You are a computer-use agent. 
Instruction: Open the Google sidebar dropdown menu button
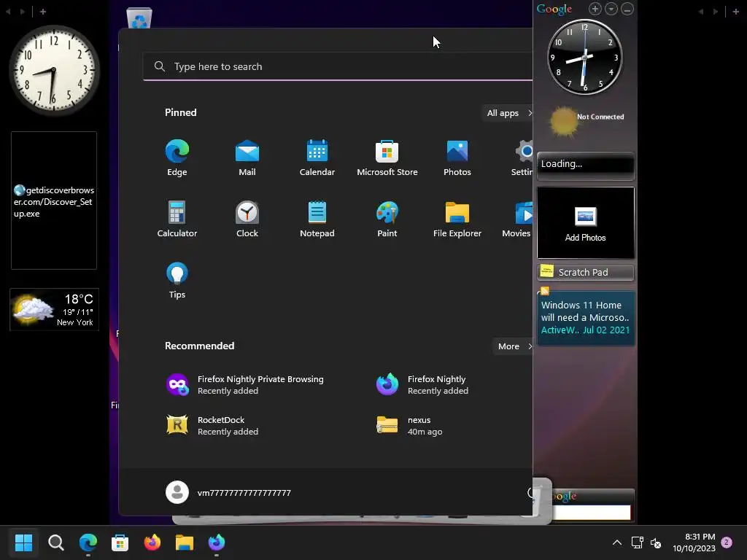coord(611,9)
